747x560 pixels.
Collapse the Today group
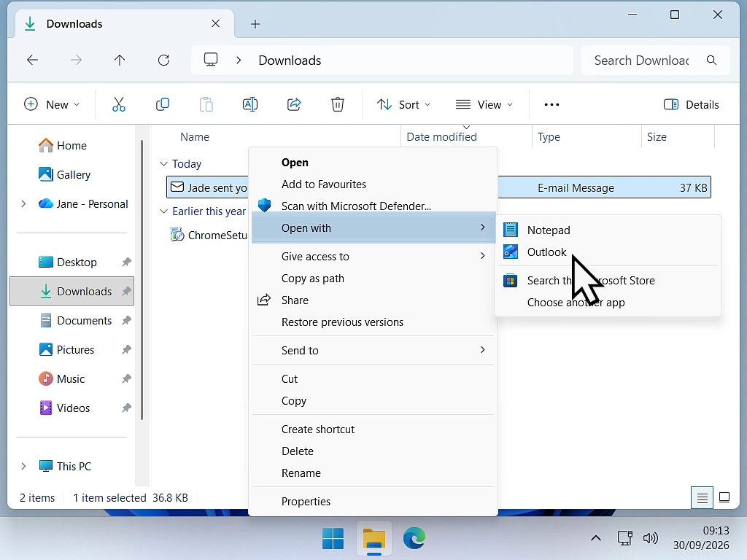tap(163, 164)
